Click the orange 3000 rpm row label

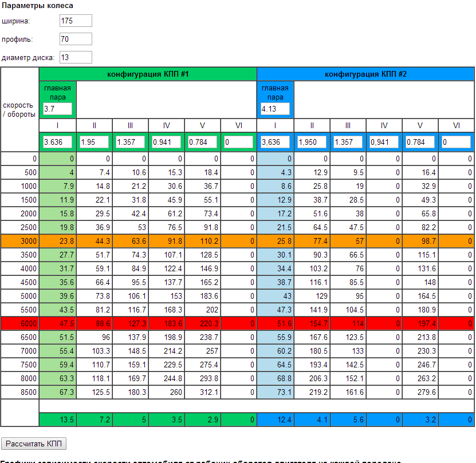coord(20,241)
